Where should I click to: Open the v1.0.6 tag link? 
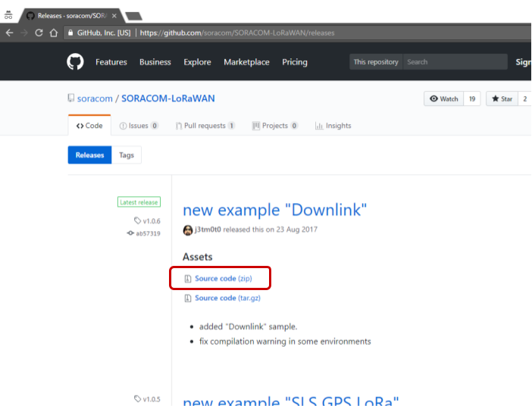pyautogui.click(x=147, y=221)
